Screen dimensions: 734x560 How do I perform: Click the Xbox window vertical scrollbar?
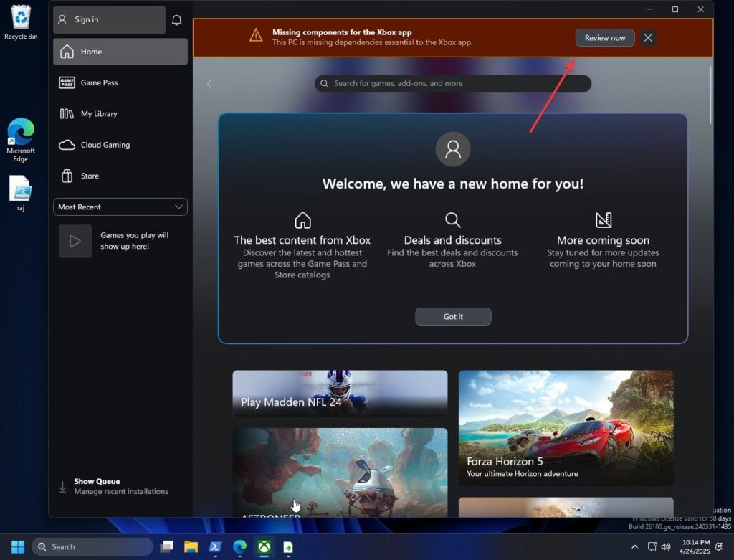(710, 95)
